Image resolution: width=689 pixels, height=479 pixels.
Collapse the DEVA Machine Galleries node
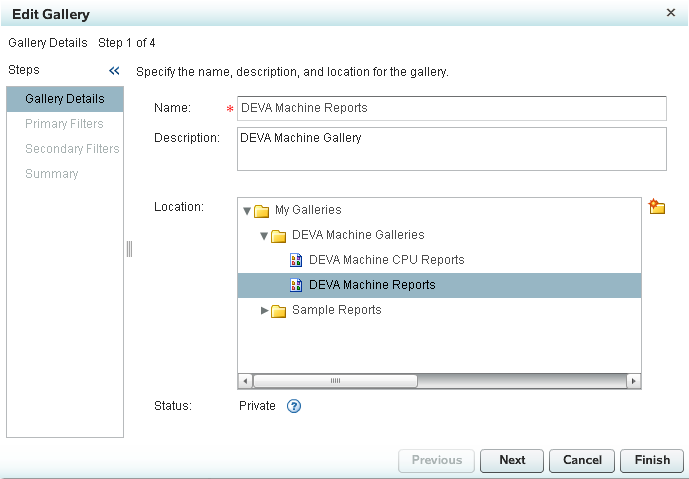coord(264,236)
